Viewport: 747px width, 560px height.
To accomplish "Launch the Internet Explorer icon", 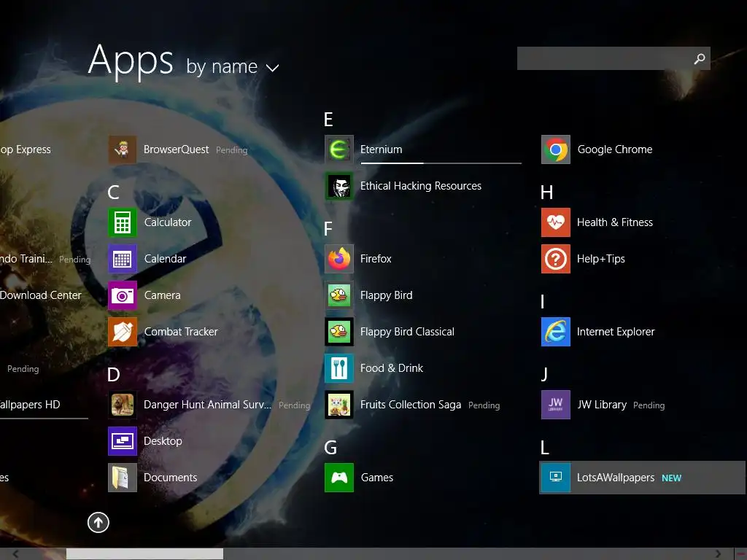I will [x=555, y=332].
